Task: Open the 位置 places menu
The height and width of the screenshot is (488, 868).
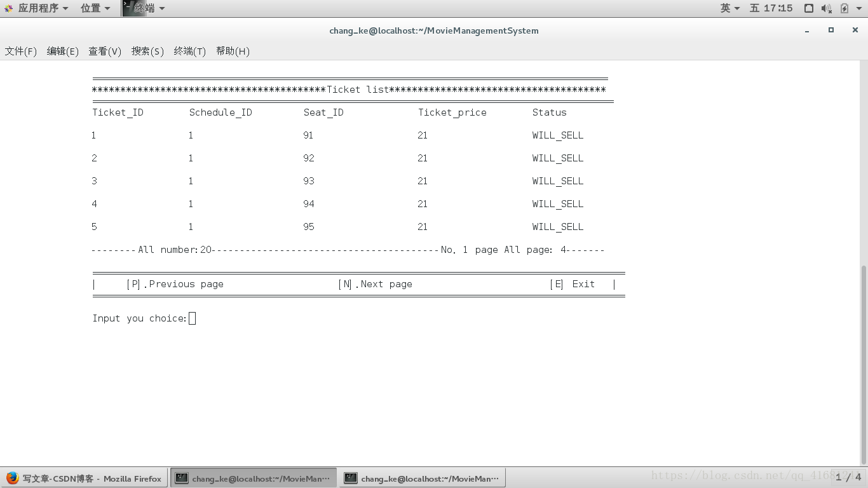Action: 95,8
